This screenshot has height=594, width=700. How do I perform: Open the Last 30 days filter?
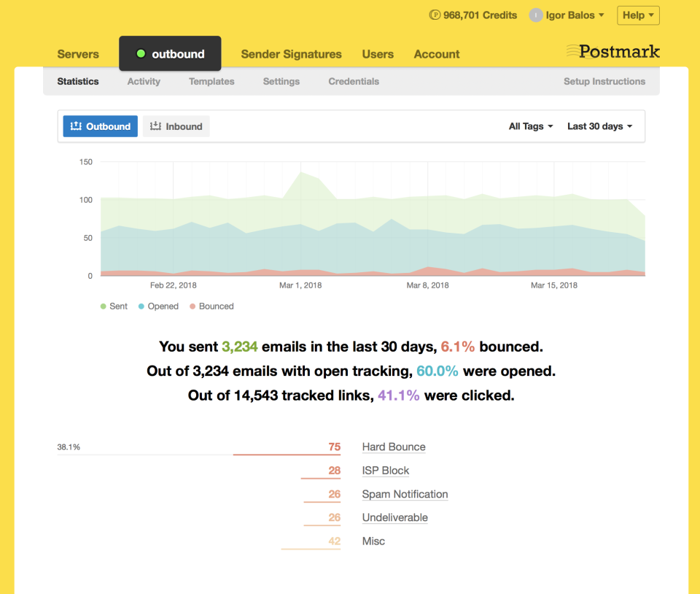(599, 126)
